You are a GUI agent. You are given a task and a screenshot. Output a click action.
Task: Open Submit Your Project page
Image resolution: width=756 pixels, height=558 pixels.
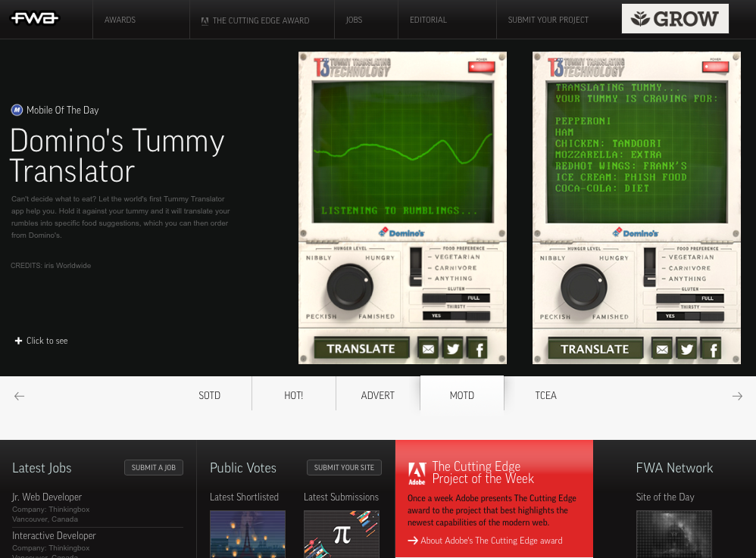click(548, 20)
